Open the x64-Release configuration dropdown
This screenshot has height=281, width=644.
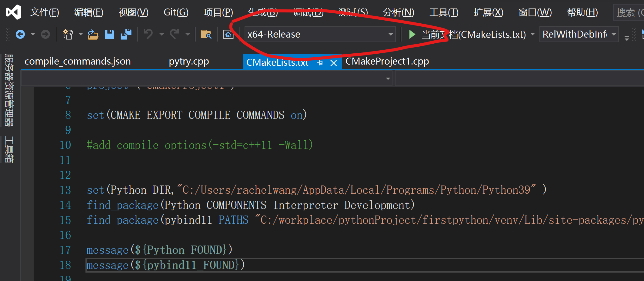tap(320, 34)
